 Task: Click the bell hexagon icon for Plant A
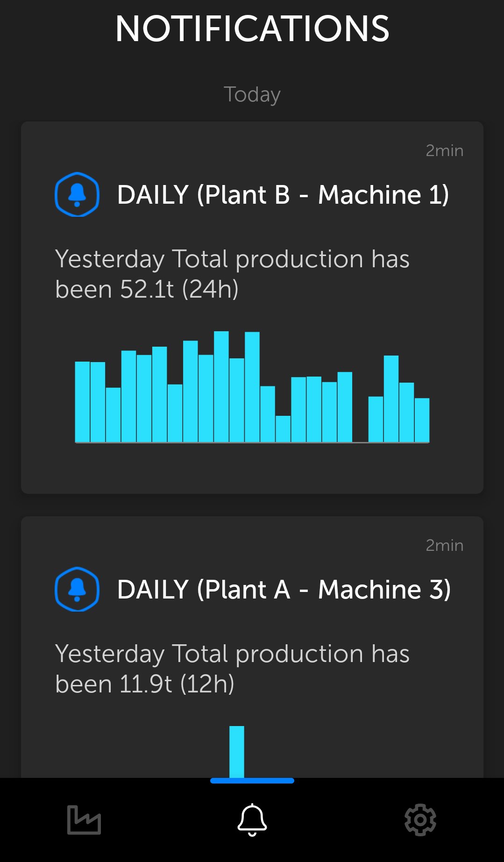point(77,589)
